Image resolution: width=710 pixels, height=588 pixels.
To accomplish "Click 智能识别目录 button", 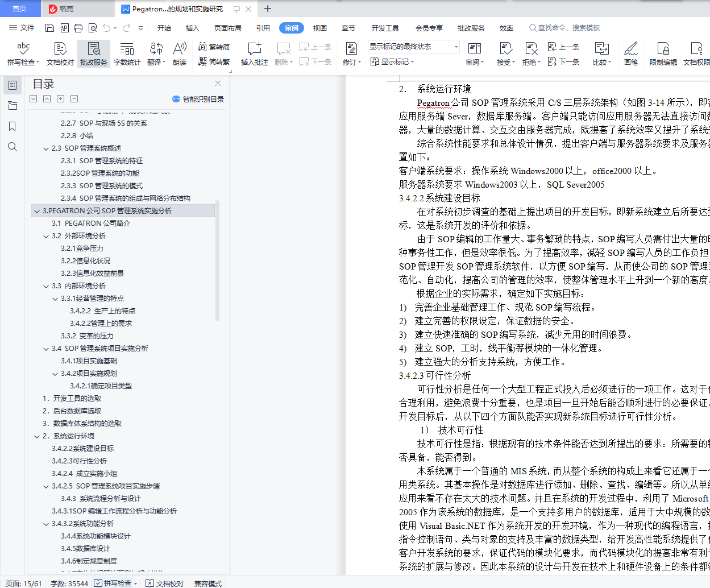I will click(198, 99).
